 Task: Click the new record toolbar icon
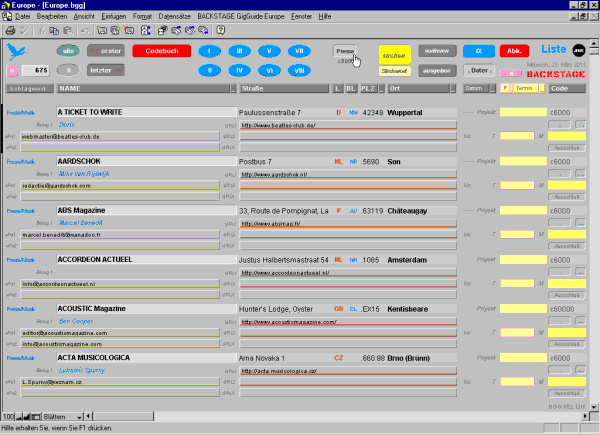102,31
